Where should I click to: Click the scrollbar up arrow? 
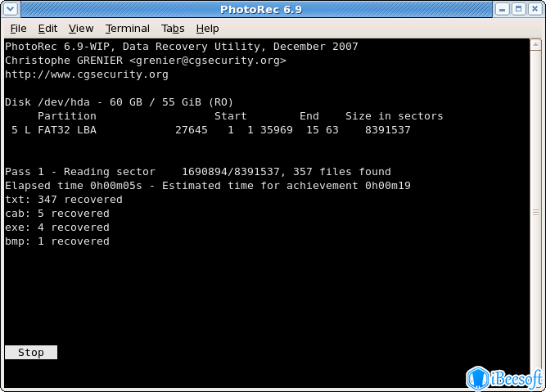point(535,44)
